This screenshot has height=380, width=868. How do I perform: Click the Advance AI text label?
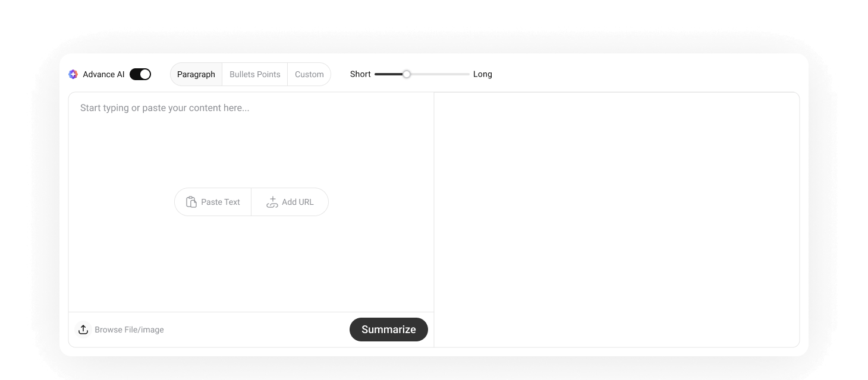point(103,74)
